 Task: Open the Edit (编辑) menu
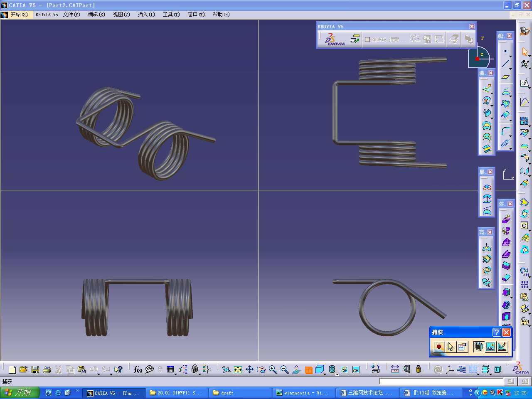pos(96,15)
